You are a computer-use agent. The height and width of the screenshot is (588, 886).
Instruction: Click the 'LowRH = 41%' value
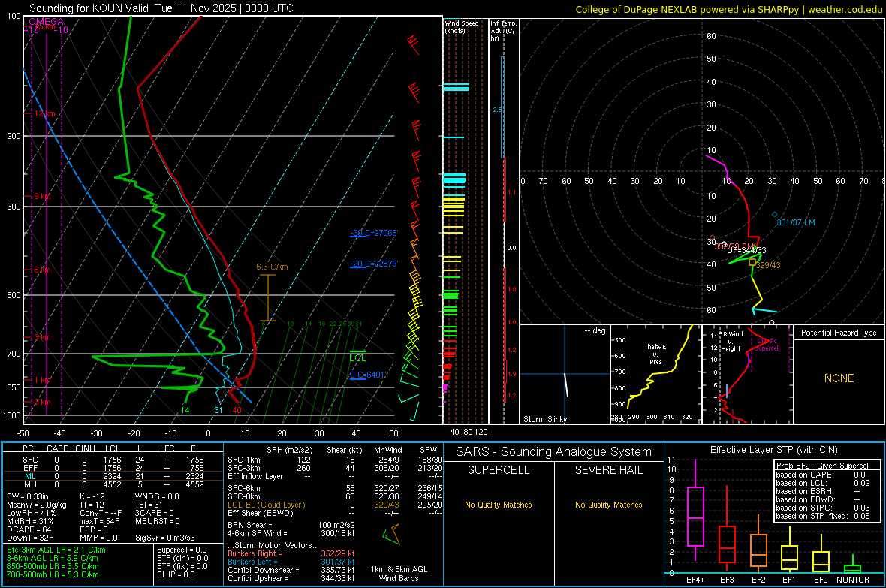(x=32, y=514)
